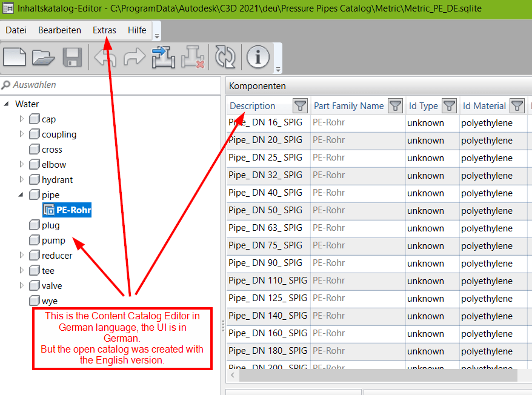Image resolution: width=532 pixels, height=395 pixels.
Task: Sort by the Id Type column header
Action: [x=424, y=106]
